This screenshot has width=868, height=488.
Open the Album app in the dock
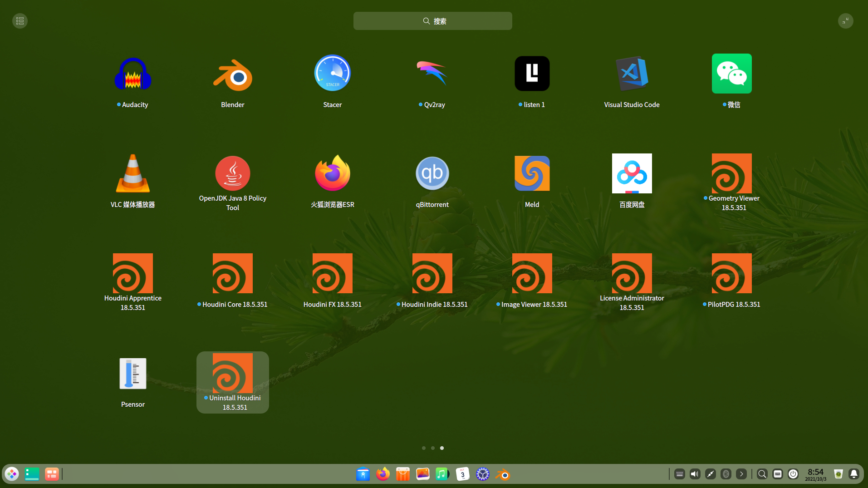423,474
